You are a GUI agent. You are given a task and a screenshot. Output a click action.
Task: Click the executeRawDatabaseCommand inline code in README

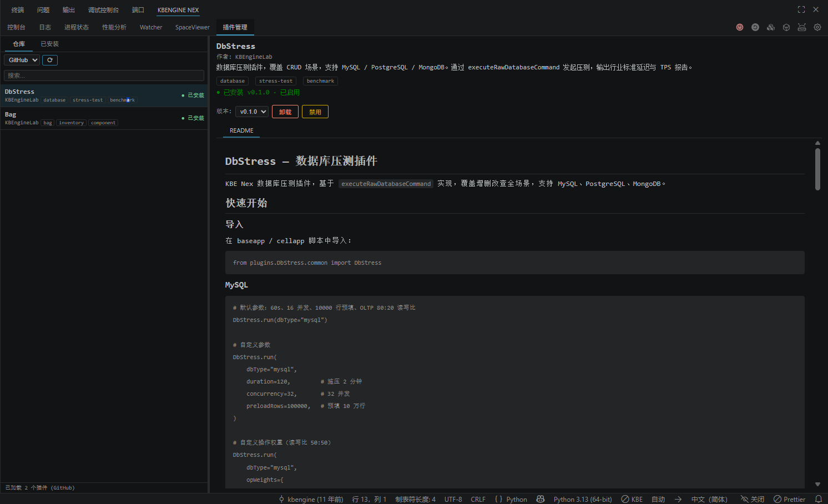pos(386,184)
